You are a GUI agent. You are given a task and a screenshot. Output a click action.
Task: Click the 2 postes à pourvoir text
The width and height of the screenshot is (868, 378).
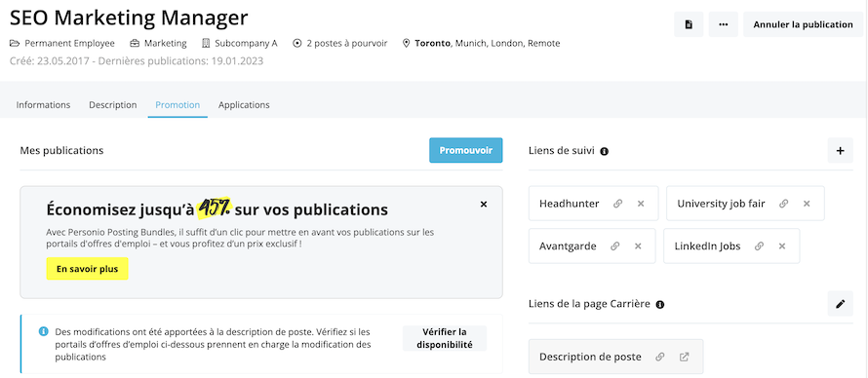tap(347, 43)
